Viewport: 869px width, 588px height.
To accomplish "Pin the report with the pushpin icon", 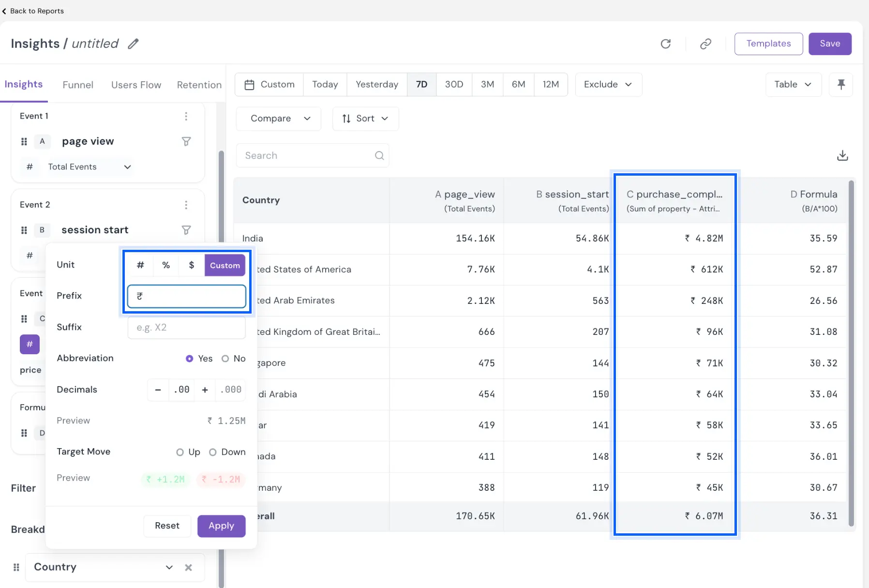I will click(841, 85).
